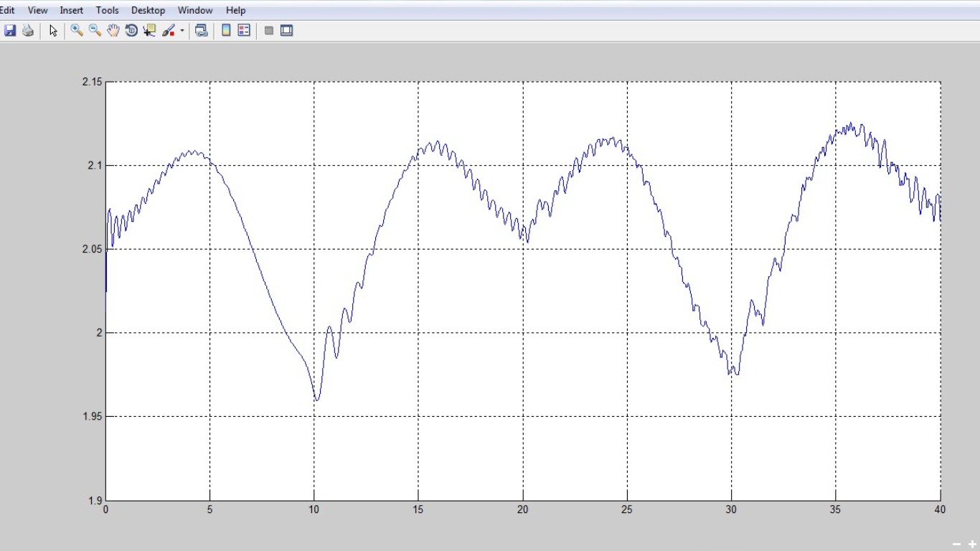Open the Edit menu
The image size is (980, 551).
(x=7, y=10)
